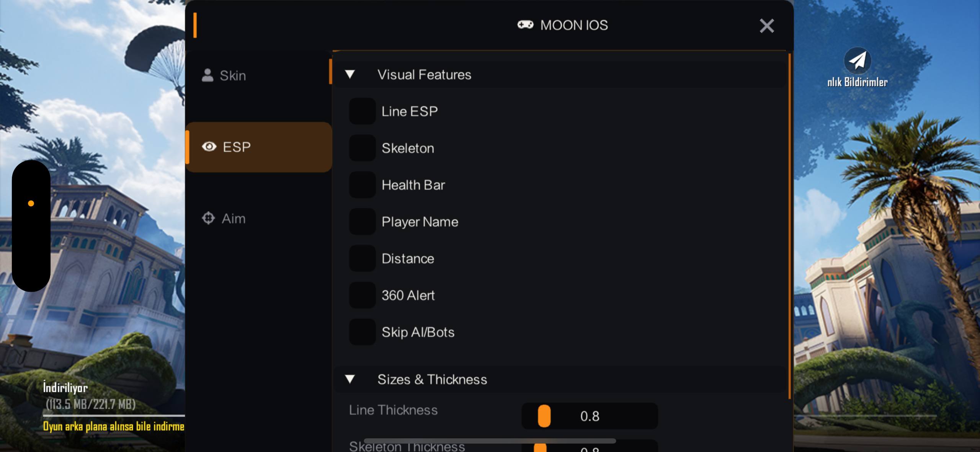The height and width of the screenshot is (452, 980).
Task: Collapse the Visual Features section
Action: tap(350, 74)
